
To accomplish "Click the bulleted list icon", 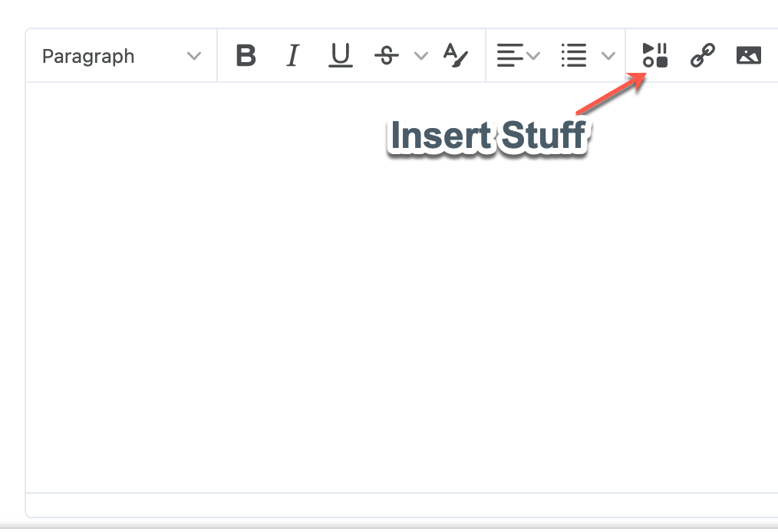I will 574,55.
